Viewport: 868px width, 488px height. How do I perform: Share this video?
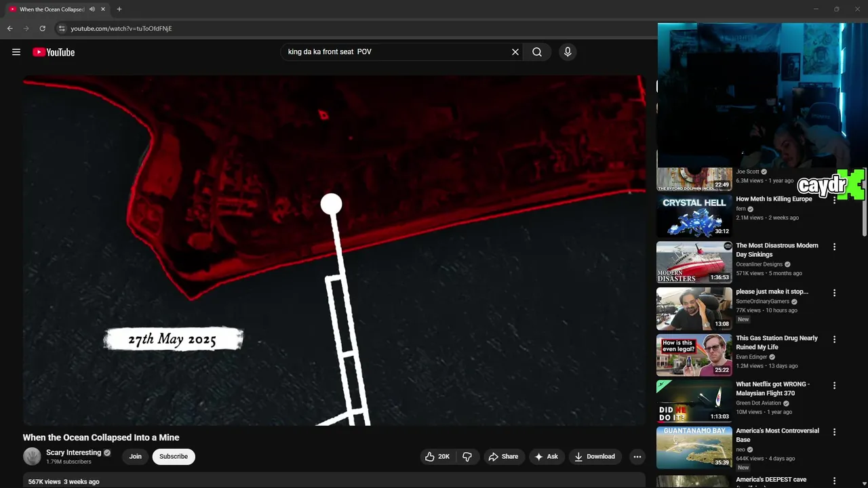(x=503, y=457)
